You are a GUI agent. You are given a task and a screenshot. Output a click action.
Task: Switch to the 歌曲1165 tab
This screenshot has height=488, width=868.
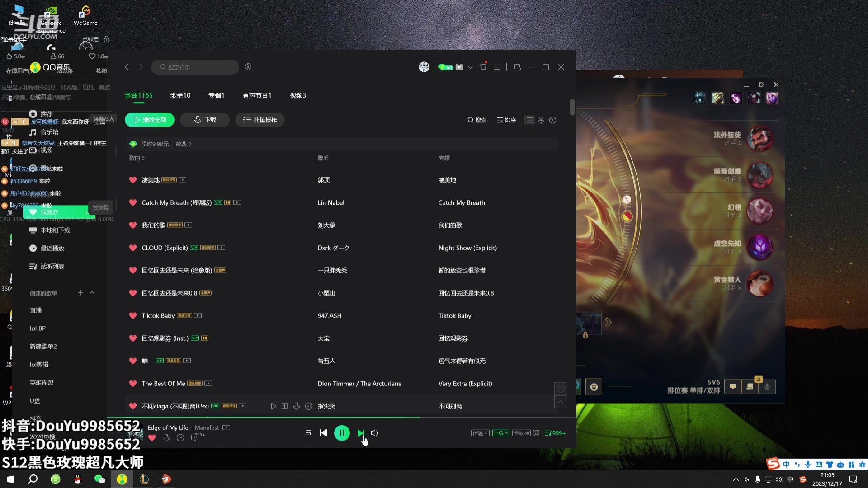139,95
